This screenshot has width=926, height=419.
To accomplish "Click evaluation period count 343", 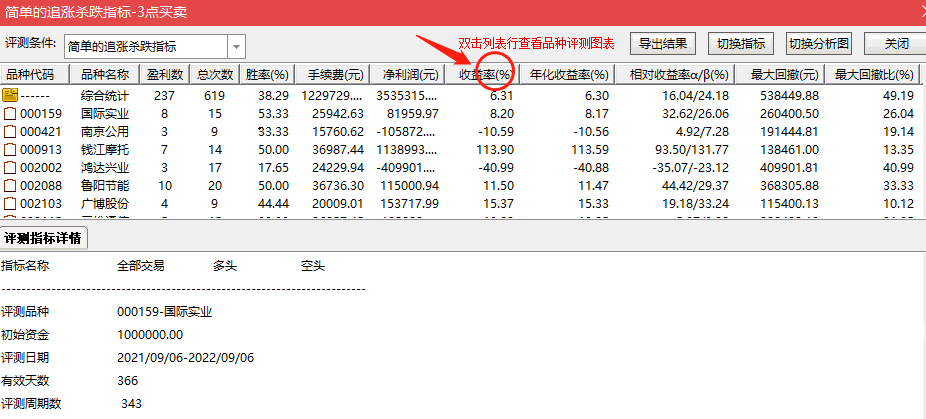I will tap(131, 404).
